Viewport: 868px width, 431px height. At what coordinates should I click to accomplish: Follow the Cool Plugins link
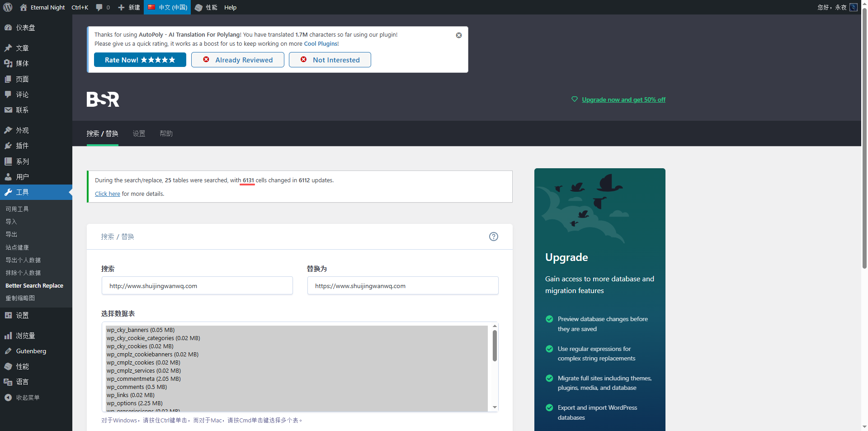(321, 44)
